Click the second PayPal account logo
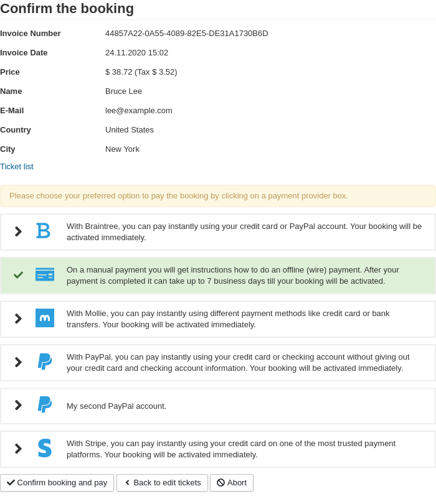The width and height of the screenshot is (436, 504). point(45,405)
